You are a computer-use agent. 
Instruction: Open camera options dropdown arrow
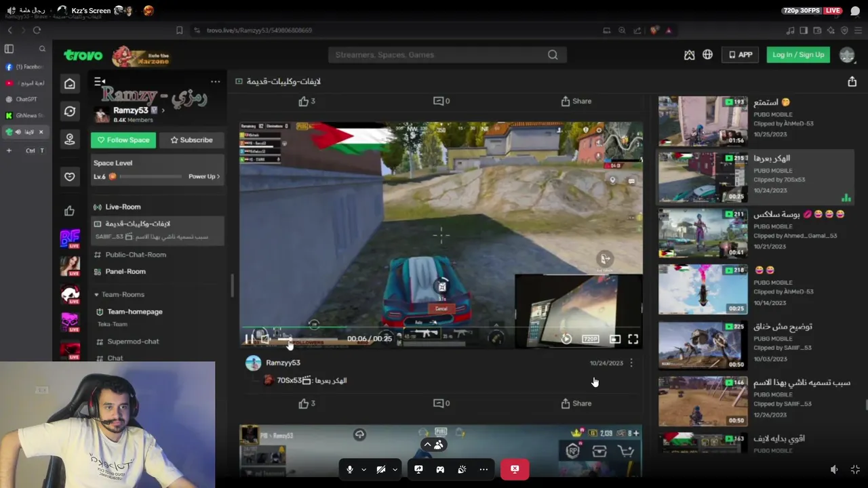pos(395,469)
